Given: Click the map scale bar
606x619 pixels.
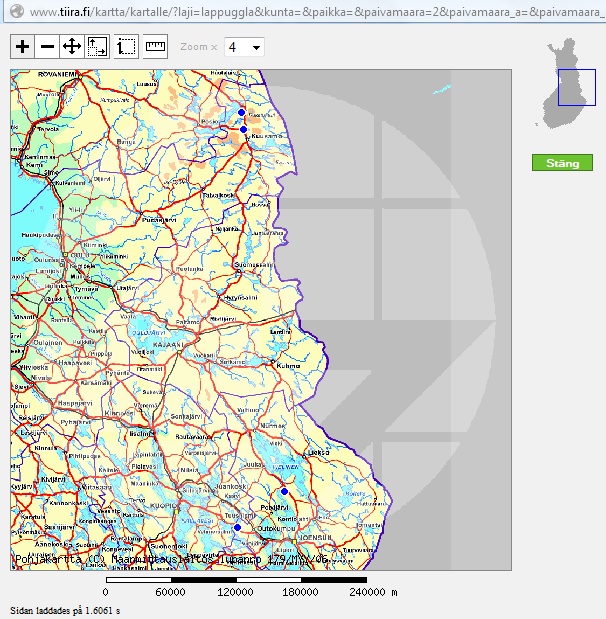Looking at the screenshot, I should [x=236, y=580].
